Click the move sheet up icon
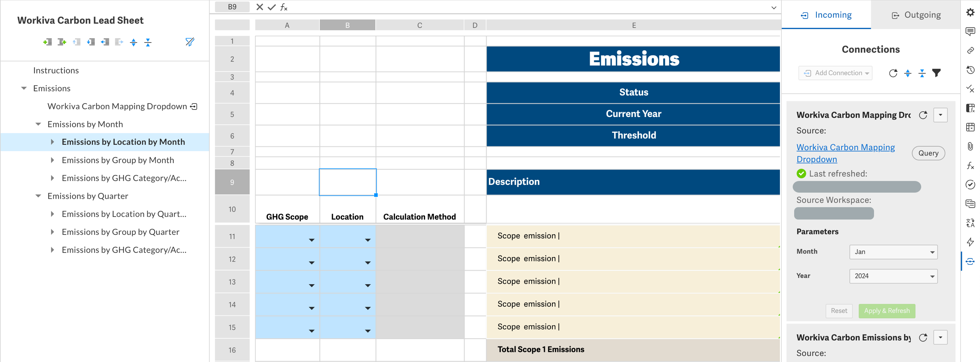The height and width of the screenshot is (362, 980). click(77, 42)
